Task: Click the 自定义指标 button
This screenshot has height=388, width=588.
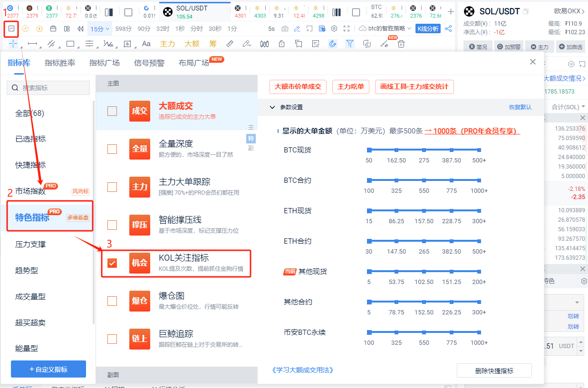Action: tap(48, 369)
